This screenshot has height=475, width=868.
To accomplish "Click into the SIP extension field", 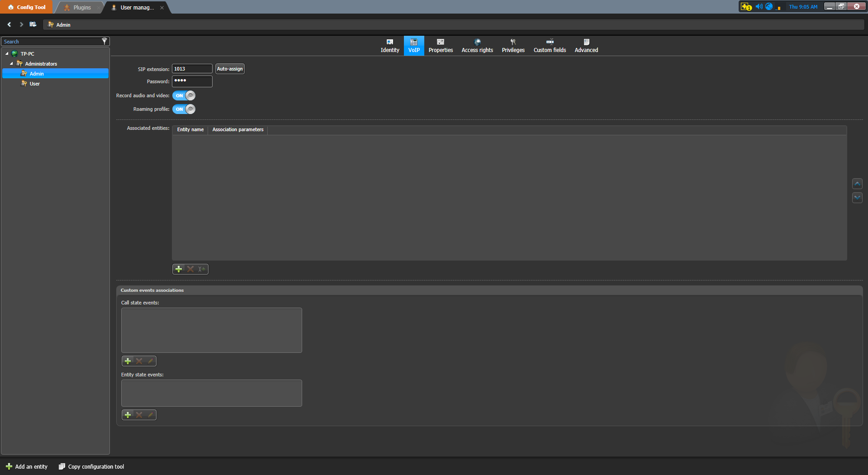I will pos(192,69).
